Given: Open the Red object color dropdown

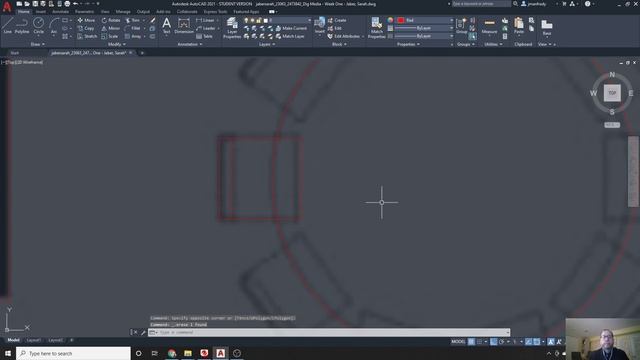Looking at the screenshot, I should 425,20.
